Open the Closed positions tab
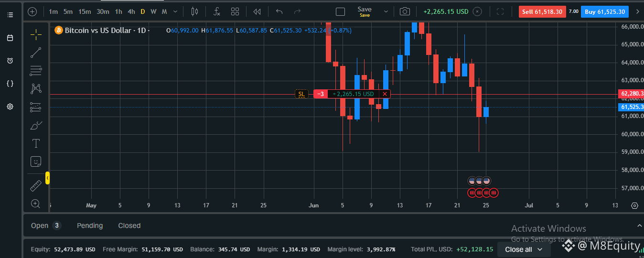 coord(129,226)
